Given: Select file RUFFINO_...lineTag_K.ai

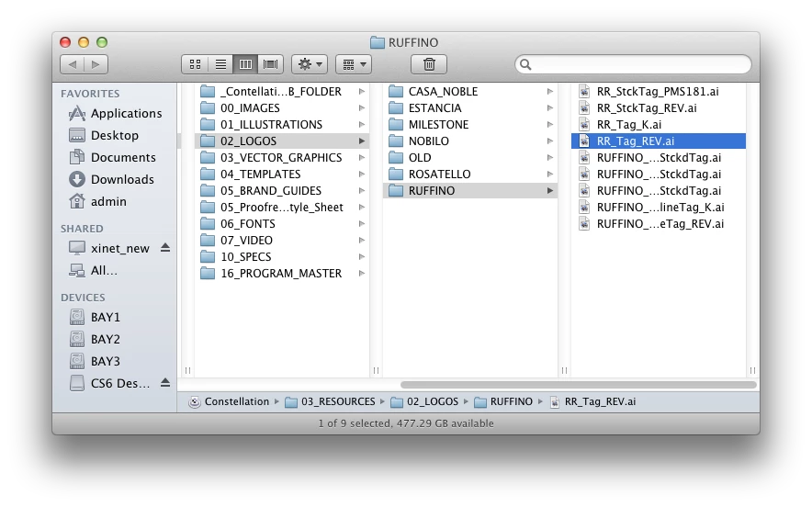Looking at the screenshot, I should (659, 208).
